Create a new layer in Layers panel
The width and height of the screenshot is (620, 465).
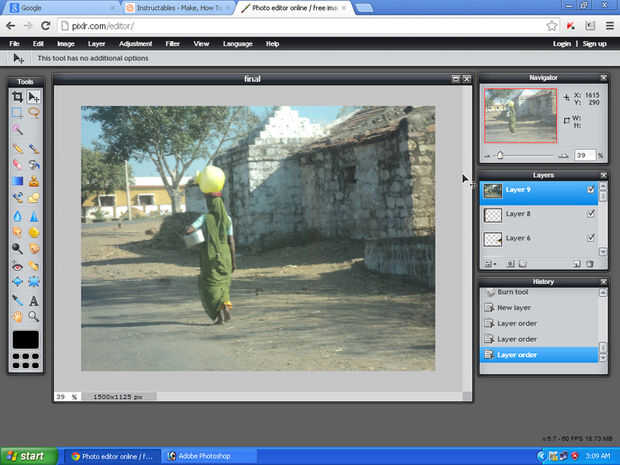coord(577,264)
